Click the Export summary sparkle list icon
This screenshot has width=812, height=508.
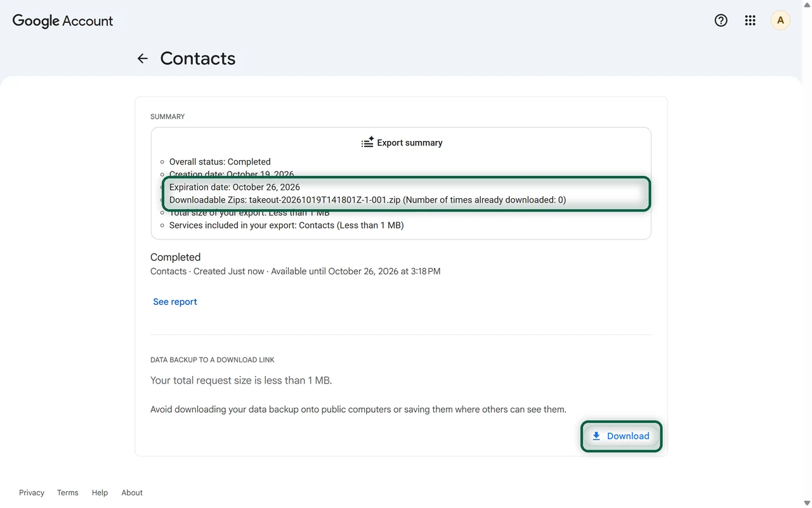click(367, 142)
